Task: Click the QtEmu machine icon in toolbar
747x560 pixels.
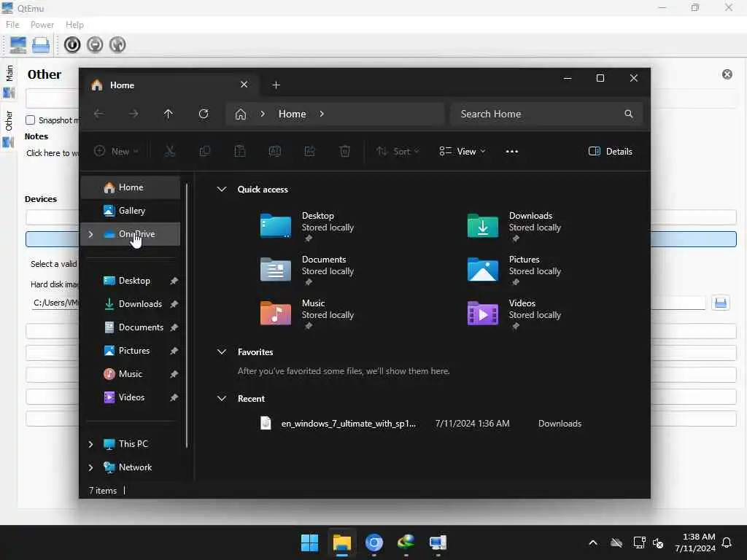Action: pos(18,44)
